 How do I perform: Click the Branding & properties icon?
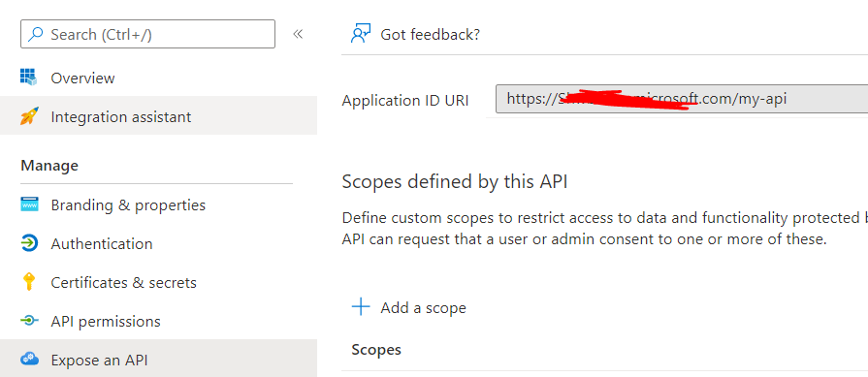29,204
